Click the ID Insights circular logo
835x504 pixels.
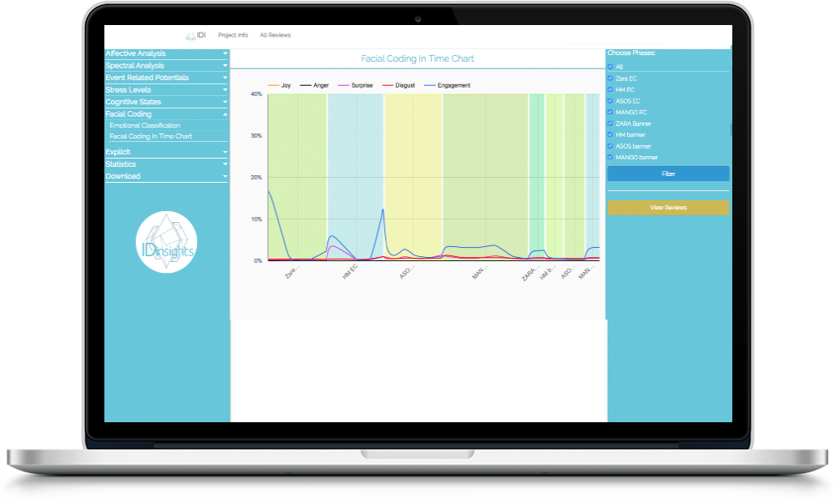click(166, 242)
